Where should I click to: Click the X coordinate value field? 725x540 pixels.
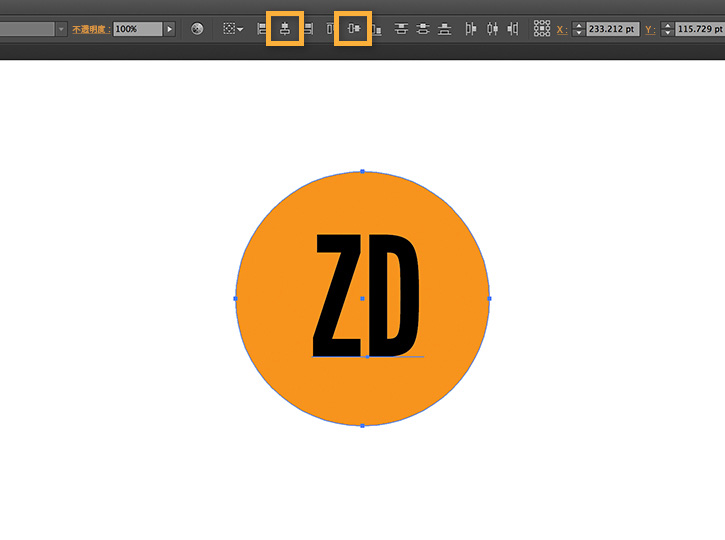coord(613,29)
